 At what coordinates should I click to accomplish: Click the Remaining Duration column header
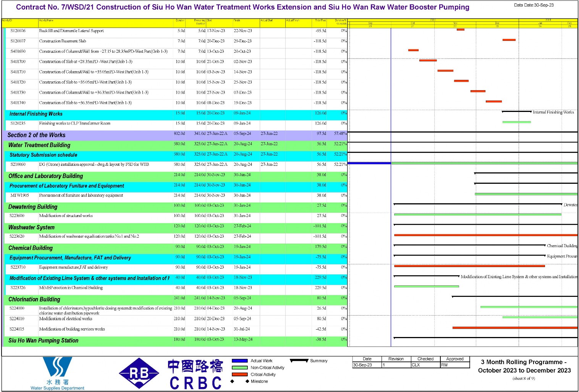point(196,23)
